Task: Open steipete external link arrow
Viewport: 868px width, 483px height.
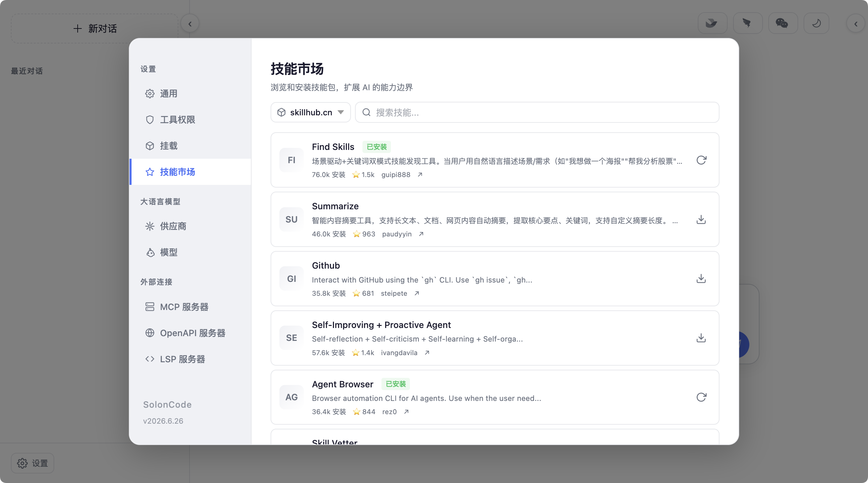Action: click(417, 293)
